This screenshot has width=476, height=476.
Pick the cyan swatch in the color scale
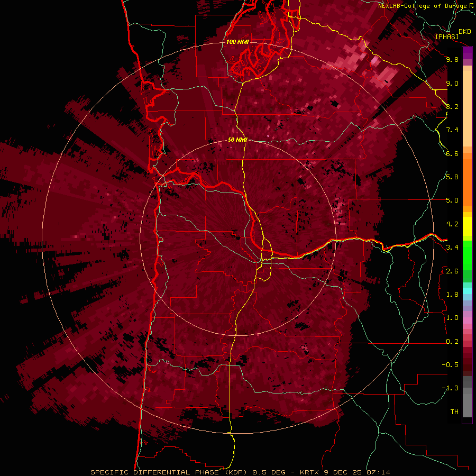(467, 291)
